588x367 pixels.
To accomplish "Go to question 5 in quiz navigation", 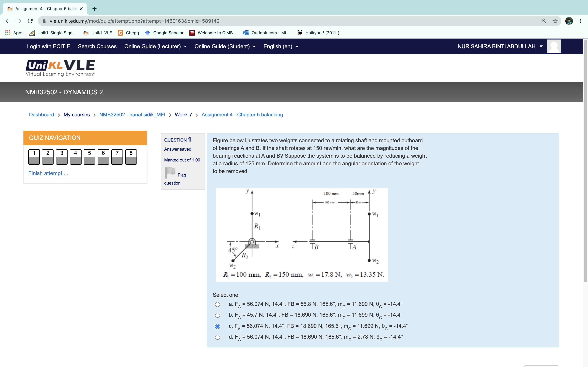I will click(89, 157).
